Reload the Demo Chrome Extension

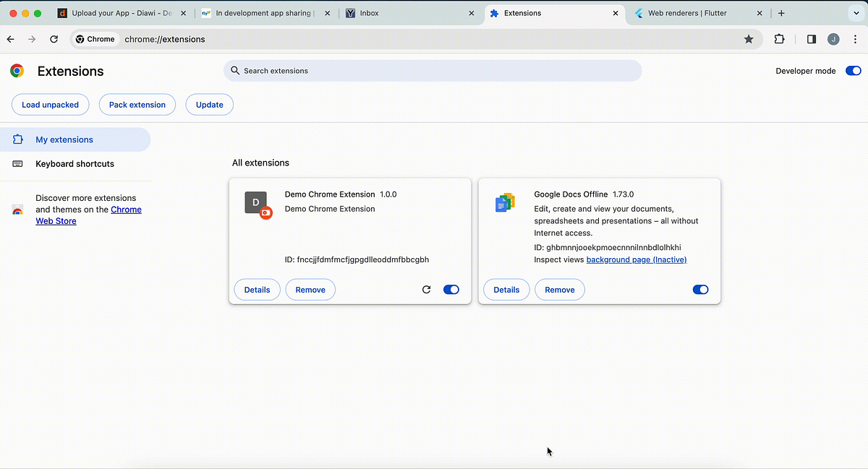pyautogui.click(x=427, y=289)
